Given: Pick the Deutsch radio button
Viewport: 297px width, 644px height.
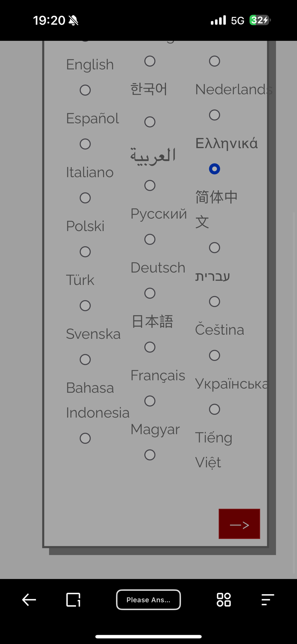Looking at the screenshot, I should (x=150, y=293).
